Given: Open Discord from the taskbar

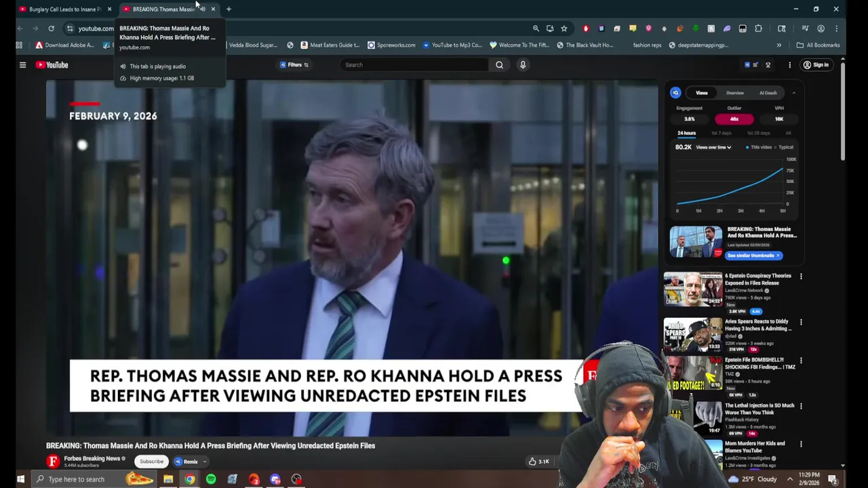Looking at the screenshot, I should [x=275, y=479].
